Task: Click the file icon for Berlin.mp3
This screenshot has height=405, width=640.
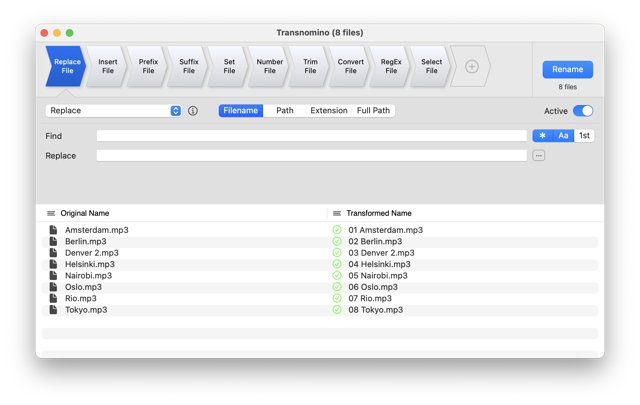Action: 53,241
